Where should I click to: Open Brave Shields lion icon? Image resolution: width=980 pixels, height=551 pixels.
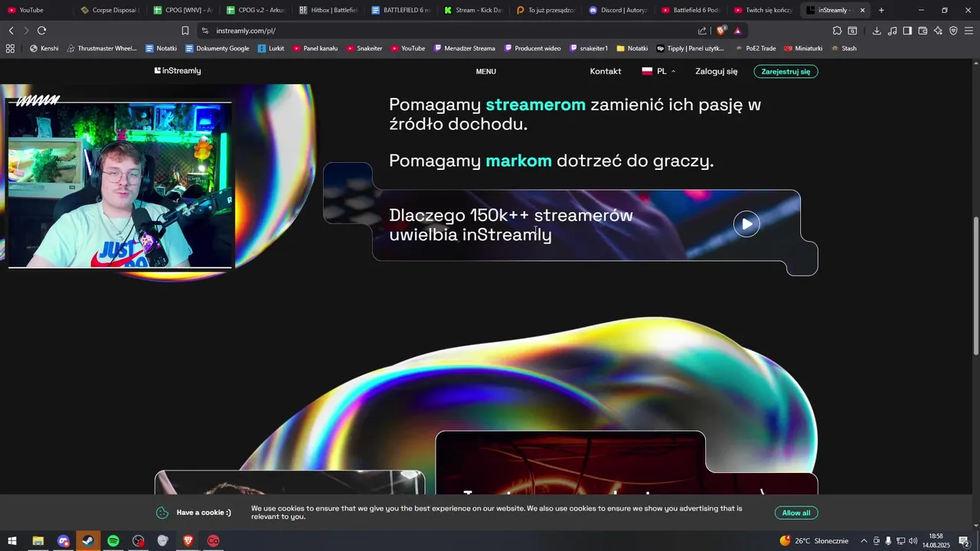[x=721, y=31]
